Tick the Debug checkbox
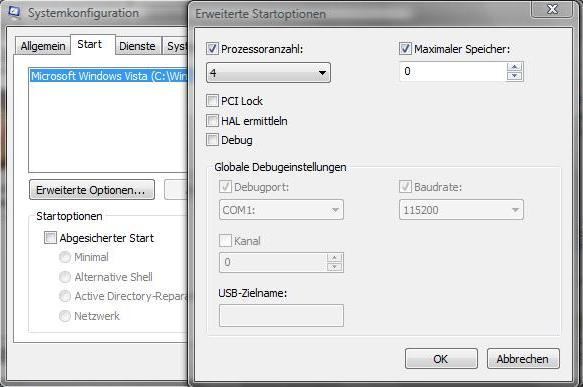This screenshot has height=387, width=583. pyautogui.click(x=212, y=140)
